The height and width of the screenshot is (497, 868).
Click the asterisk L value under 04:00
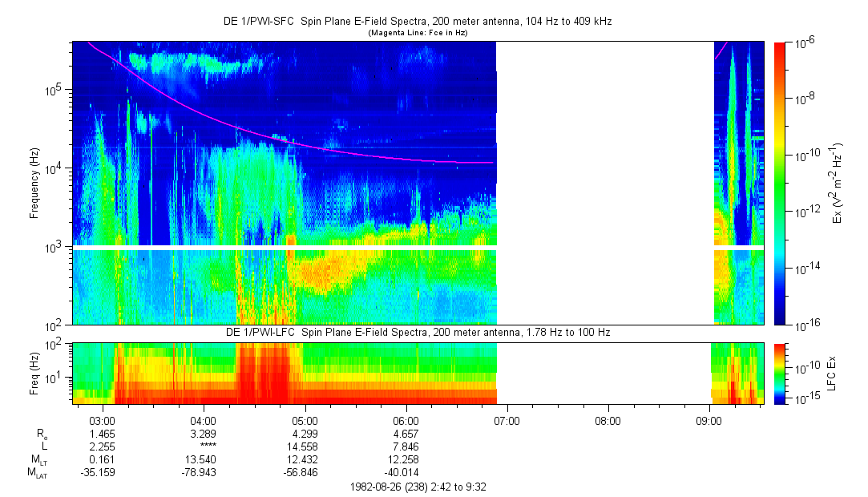pos(204,446)
